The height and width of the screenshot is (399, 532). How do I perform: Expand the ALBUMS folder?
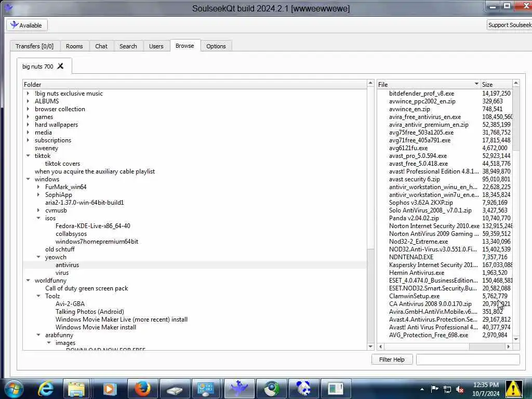28,101
